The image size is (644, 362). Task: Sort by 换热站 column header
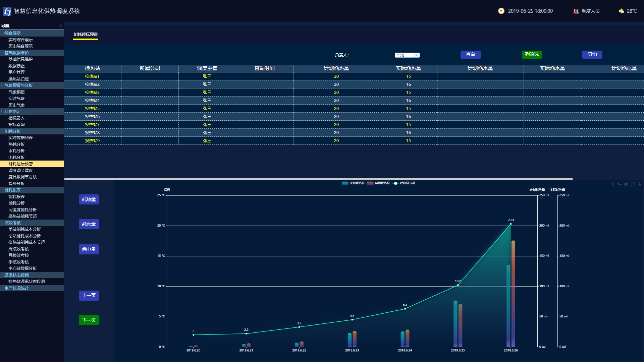pos(93,68)
